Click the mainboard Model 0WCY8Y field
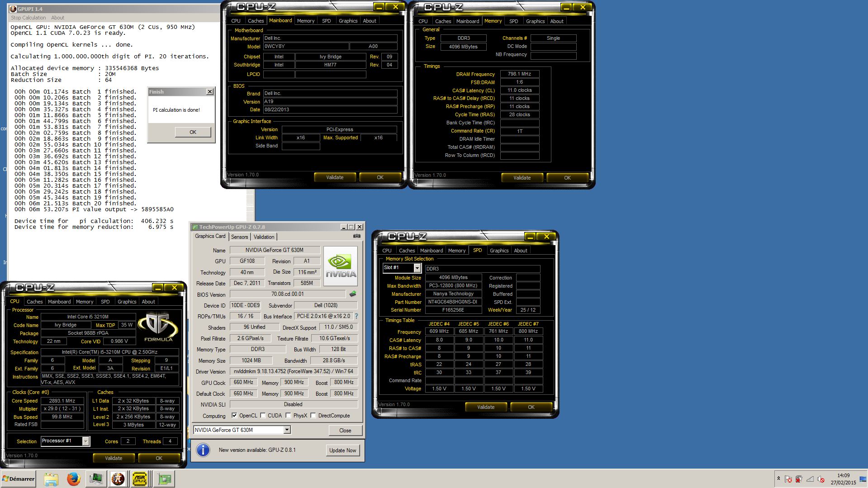The image size is (868, 488). click(x=306, y=46)
